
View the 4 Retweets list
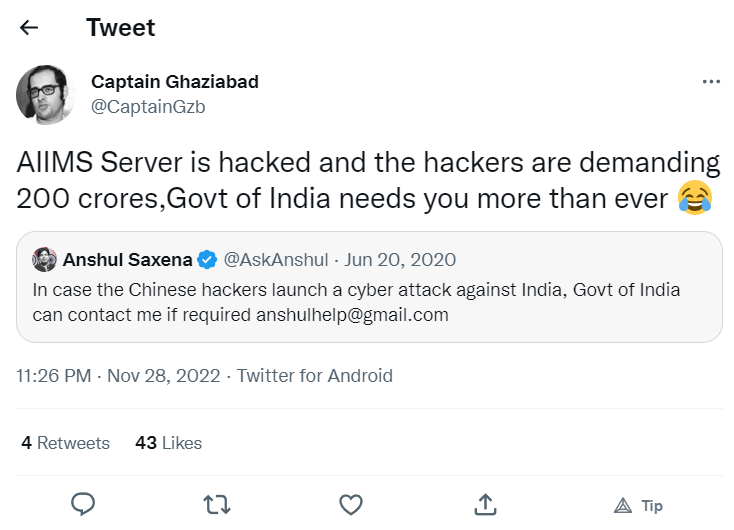click(66, 442)
